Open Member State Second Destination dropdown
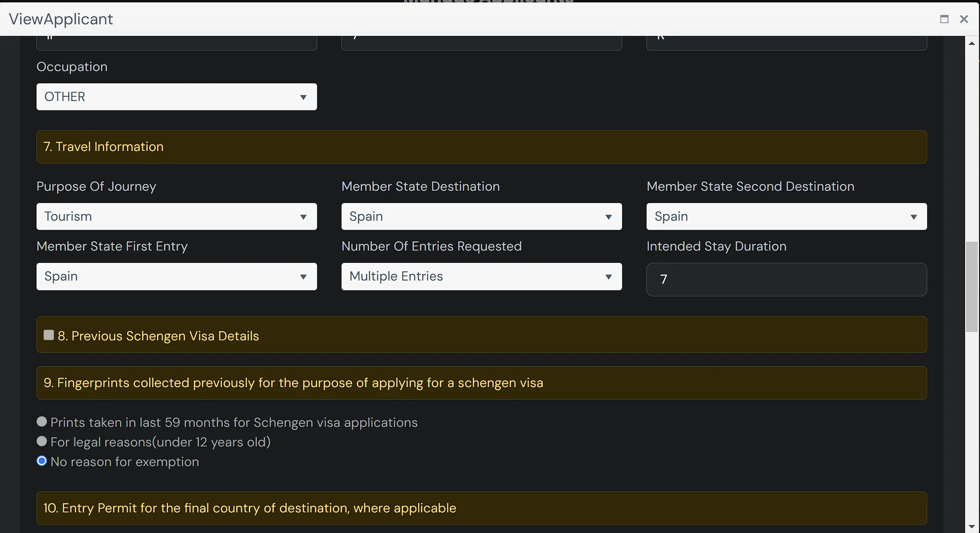Image resolution: width=980 pixels, height=533 pixels. tap(787, 216)
